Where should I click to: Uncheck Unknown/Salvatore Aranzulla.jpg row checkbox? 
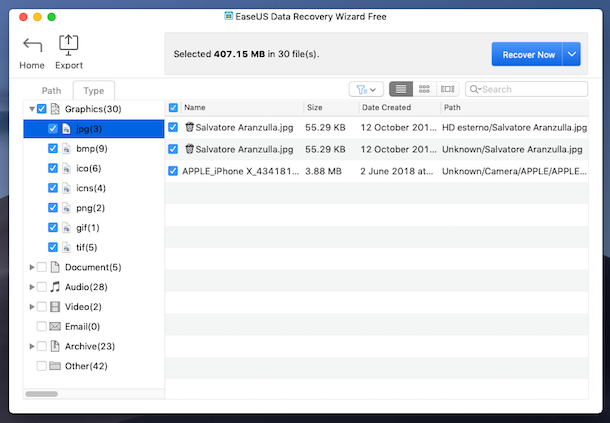pyautogui.click(x=173, y=149)
